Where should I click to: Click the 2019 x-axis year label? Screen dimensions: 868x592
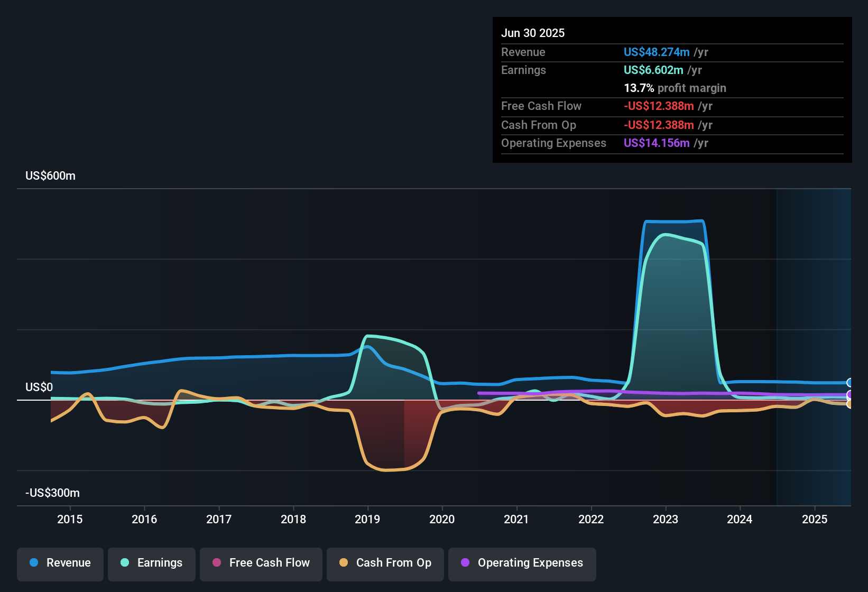tap(367, 520)
